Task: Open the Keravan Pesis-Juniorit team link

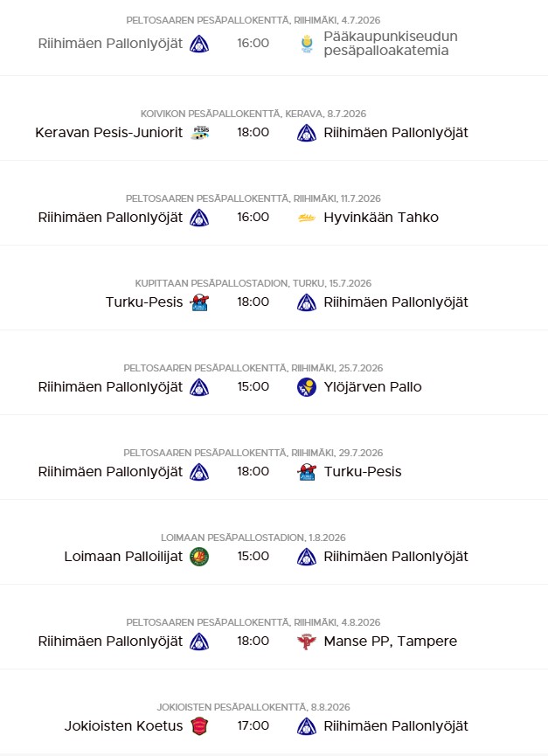Action: coord(108,133)
